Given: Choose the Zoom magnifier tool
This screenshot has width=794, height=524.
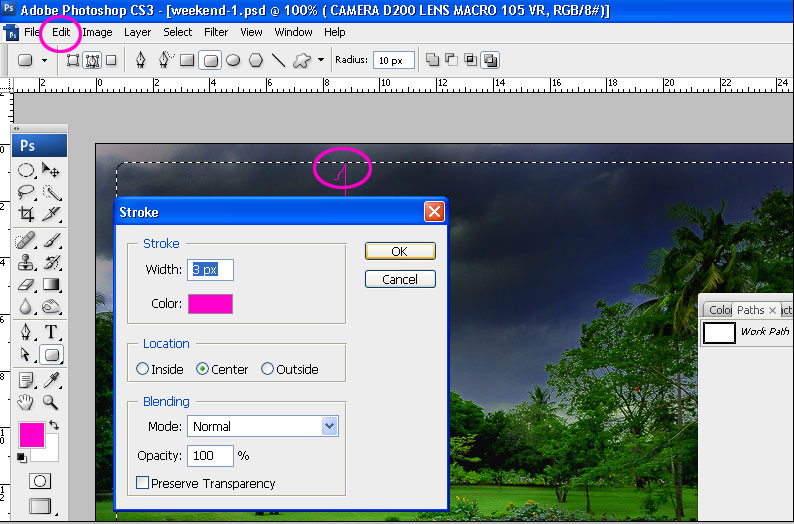Looking at the screenshot, I should [x=51, y=403].
